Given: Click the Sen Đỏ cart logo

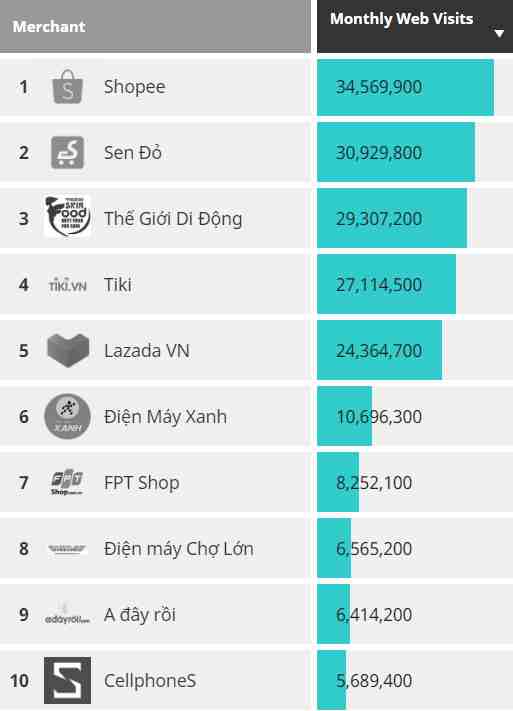Looking at the screenshot, I should [68, 152].
